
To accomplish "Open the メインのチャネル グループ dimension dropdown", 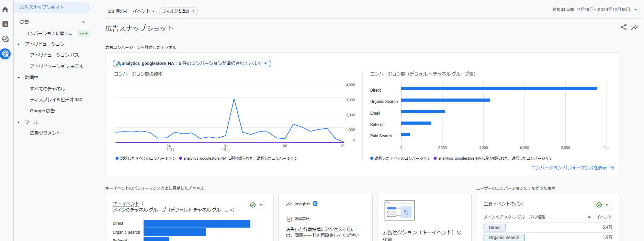I will [173, 210].
